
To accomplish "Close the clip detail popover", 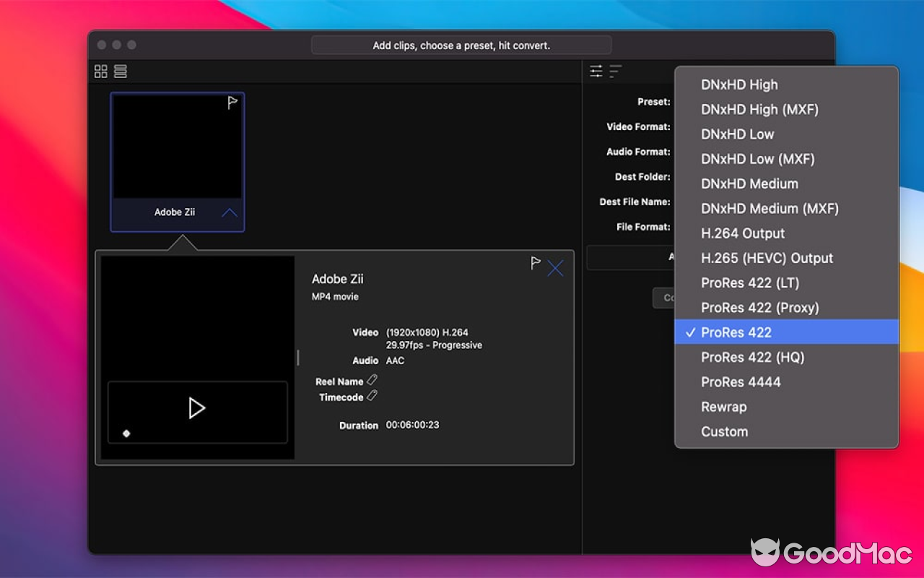I will coord(555,268).
